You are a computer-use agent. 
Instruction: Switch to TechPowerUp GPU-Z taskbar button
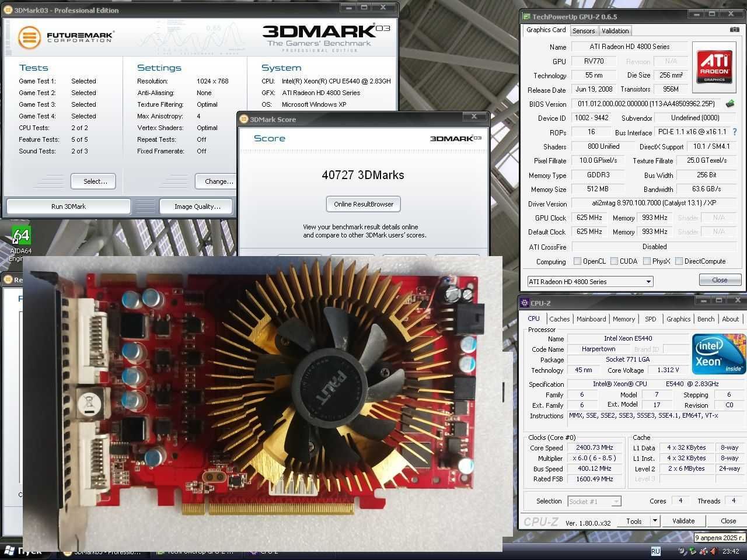click(195, 551)
